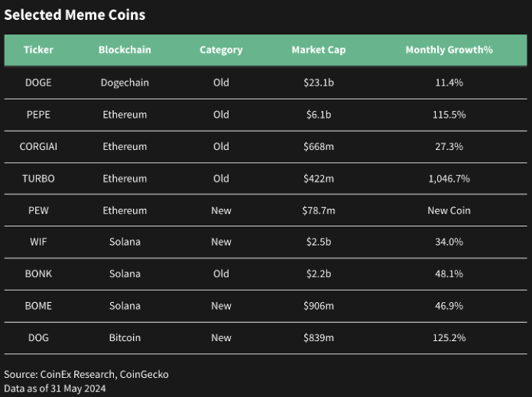The image size is (532, 397).
Task: Select the 1,046.7% monthly growth value
Action: [x=449, y=178]
